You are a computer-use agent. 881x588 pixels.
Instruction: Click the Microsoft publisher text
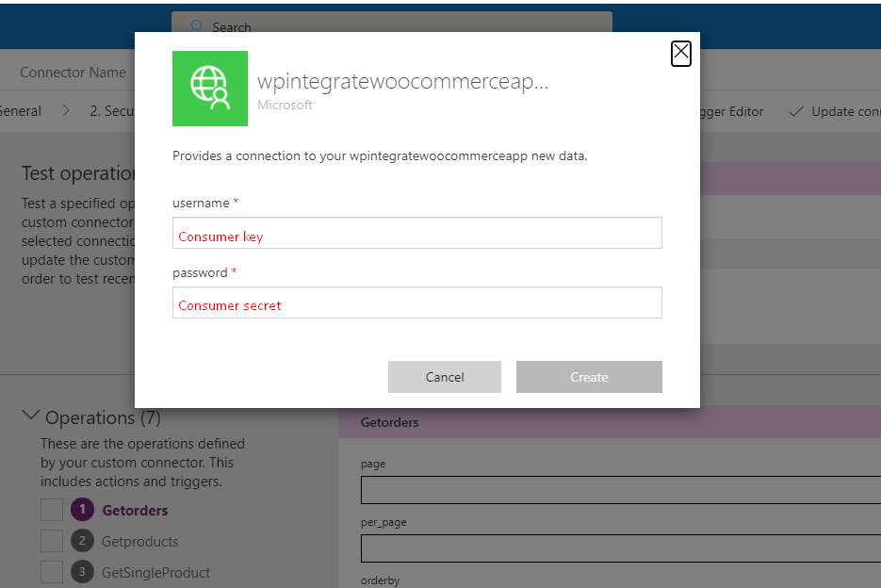(x=285, y=106)
